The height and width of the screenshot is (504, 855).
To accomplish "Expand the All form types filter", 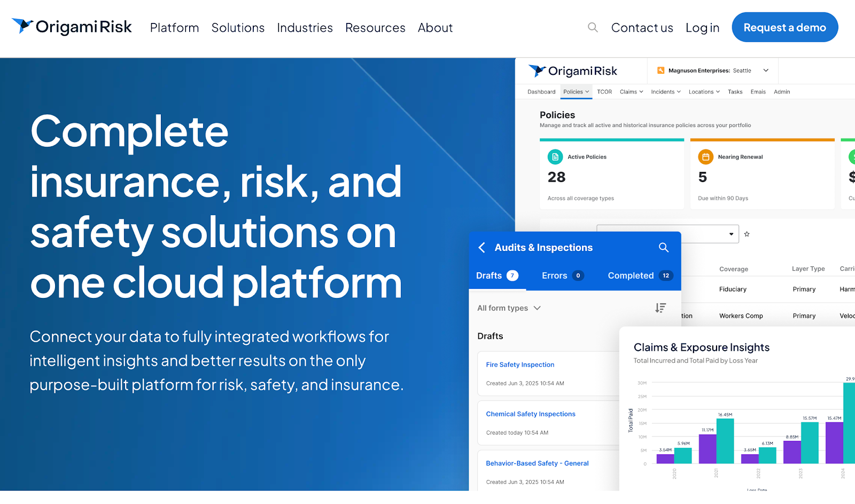I will point(509,308).
